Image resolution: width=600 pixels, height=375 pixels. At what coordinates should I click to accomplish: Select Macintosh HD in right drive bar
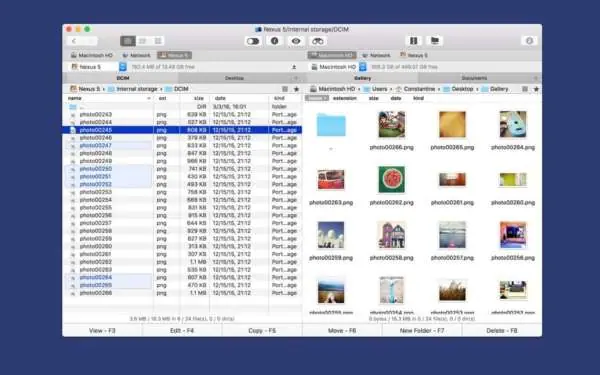tap(332, 55)
